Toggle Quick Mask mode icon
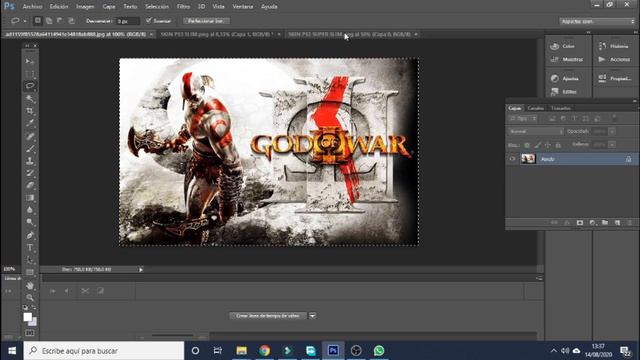The width and height of the screenshot is (640, 360). [30, 333]
